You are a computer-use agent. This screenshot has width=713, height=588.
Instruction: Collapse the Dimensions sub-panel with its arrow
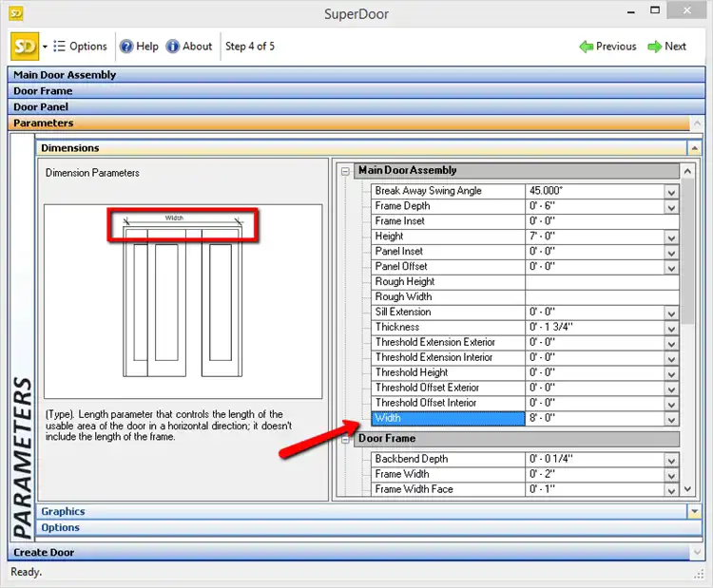point(694,147)
